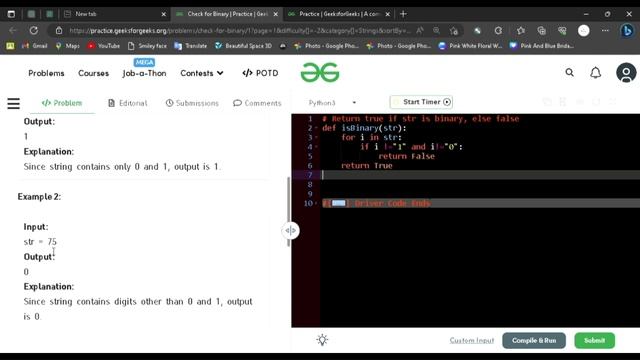640x360 pixels.
Task: Collapse the isBinary function at line 2
Action: tap(316, 128)
